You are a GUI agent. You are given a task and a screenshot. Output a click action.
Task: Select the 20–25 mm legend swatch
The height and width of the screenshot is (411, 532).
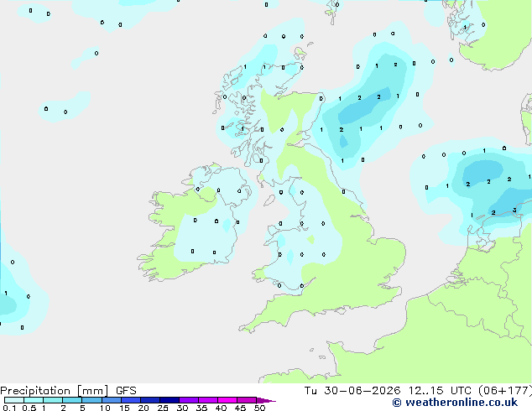150,400
